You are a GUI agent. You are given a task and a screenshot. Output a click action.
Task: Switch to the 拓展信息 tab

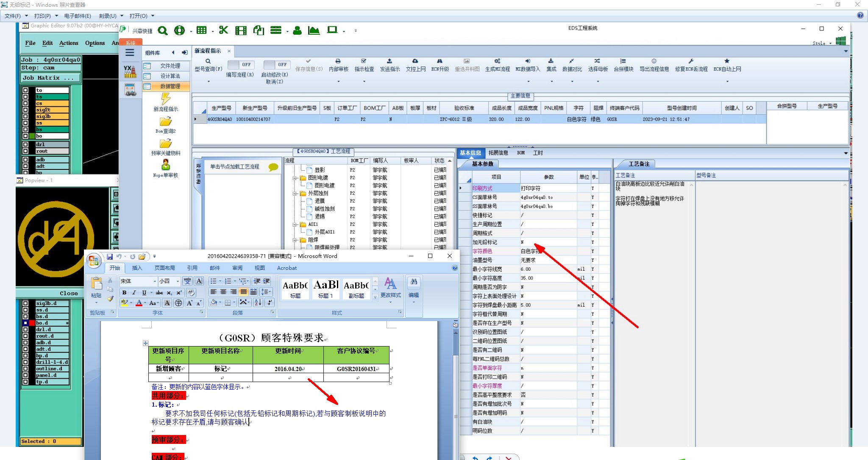tap(498, 153)
